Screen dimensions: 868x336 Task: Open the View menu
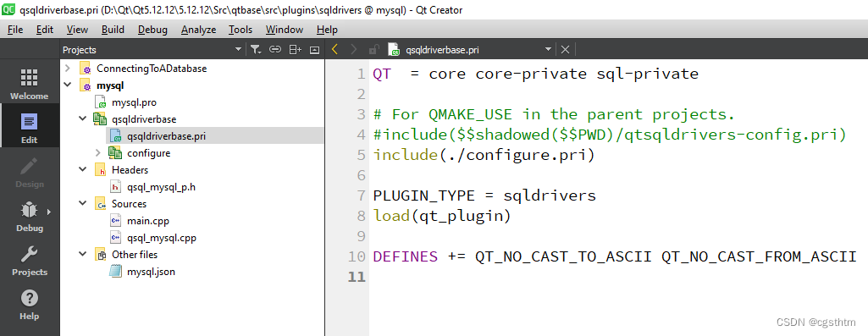tap(77, 30)
